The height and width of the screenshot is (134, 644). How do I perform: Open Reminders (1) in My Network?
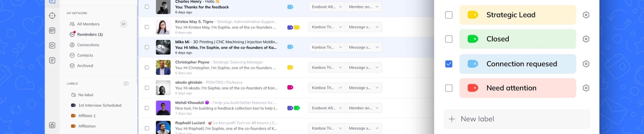[x=90, y=34]
